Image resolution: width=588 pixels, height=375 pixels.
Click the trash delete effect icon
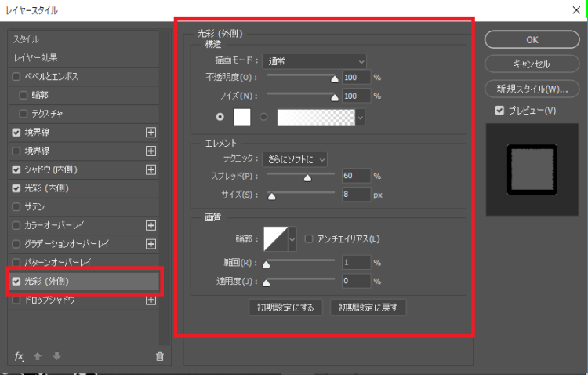[160, 357]
